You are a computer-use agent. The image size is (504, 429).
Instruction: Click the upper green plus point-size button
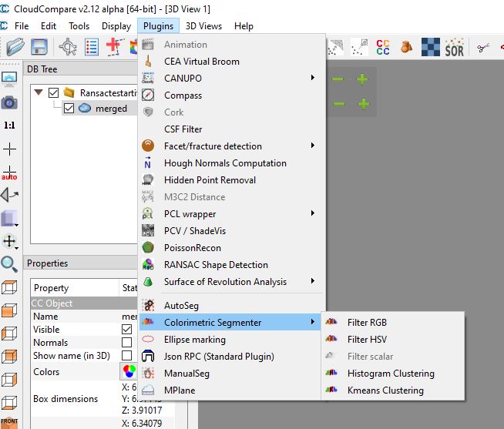click(x=362, y=79)
